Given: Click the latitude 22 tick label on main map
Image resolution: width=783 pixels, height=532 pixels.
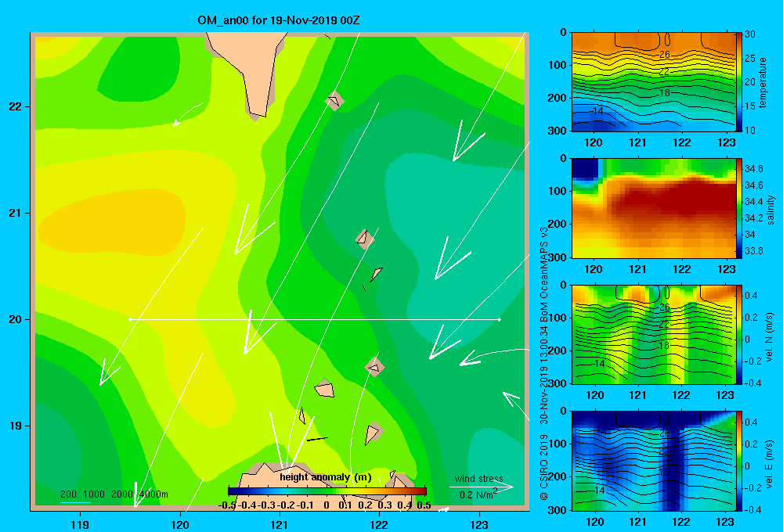Looking at the screenshot, I should point(15,107).
